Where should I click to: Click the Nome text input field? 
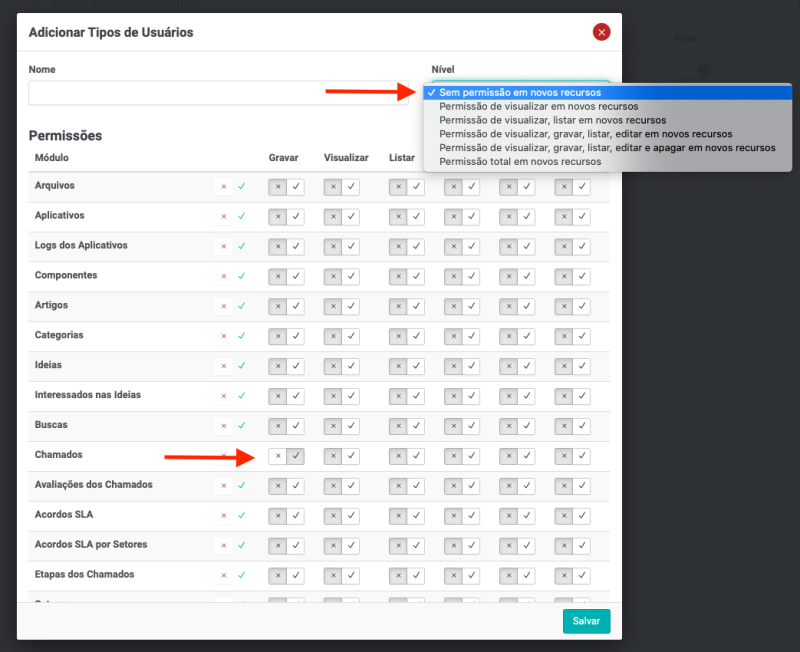[x=218, y=93]
